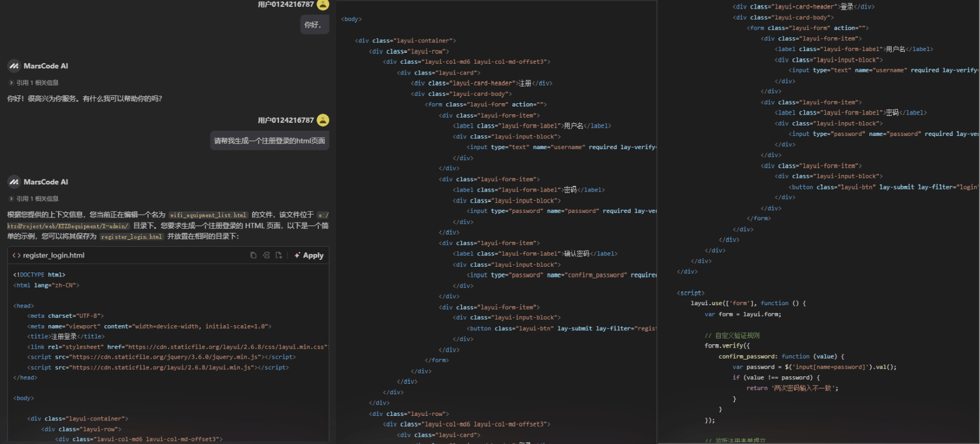The height and width of the screenshot is (444, 980).
Task: Expand 引用 1 相关信息 under the first MarsCode reply
Action: tap(34, 83)
